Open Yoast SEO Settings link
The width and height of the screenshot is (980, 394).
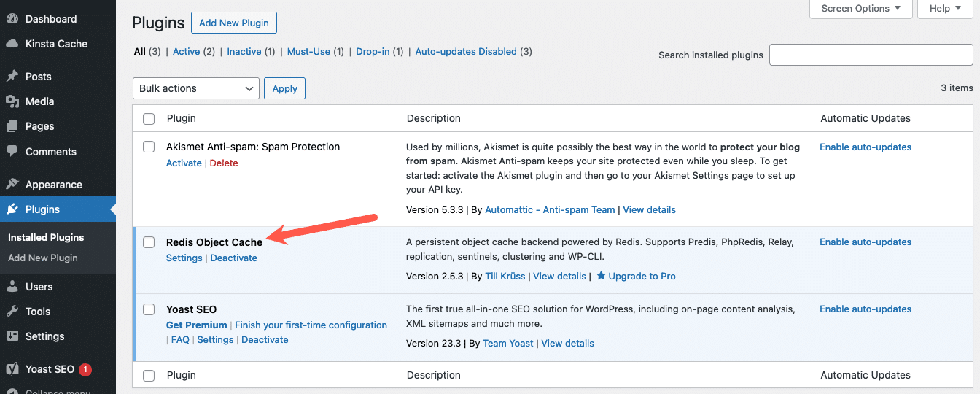(x=215, y=340)
